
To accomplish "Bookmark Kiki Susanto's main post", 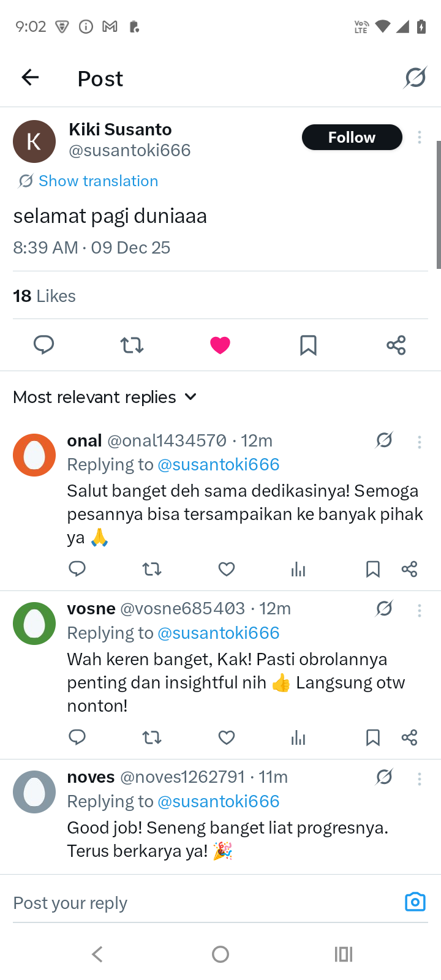I will 308,345.
